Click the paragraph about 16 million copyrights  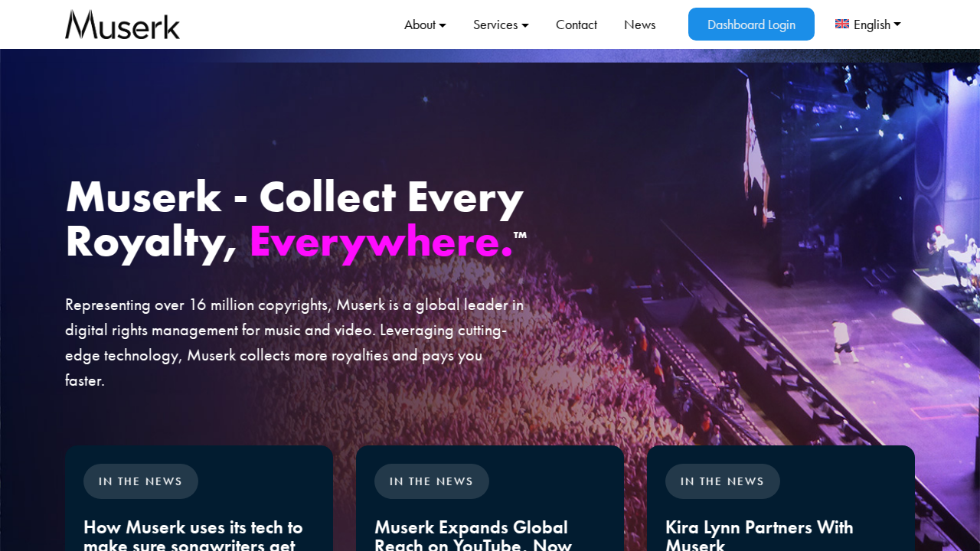pyautogui.click(x=295, y=342)
